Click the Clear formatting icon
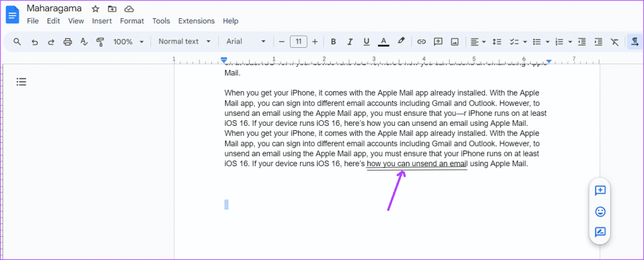This screenshot has width=644, height=260. [614, 42]
